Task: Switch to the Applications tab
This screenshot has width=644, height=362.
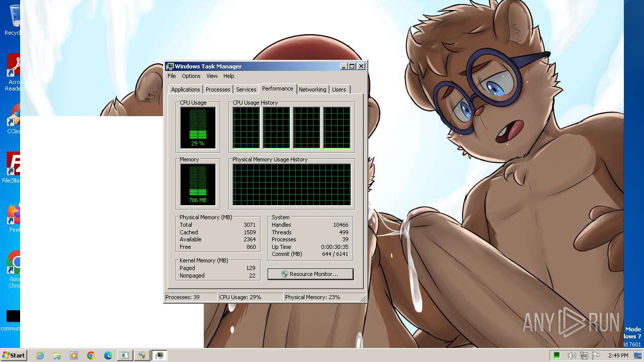Action: tap(186, 89)
